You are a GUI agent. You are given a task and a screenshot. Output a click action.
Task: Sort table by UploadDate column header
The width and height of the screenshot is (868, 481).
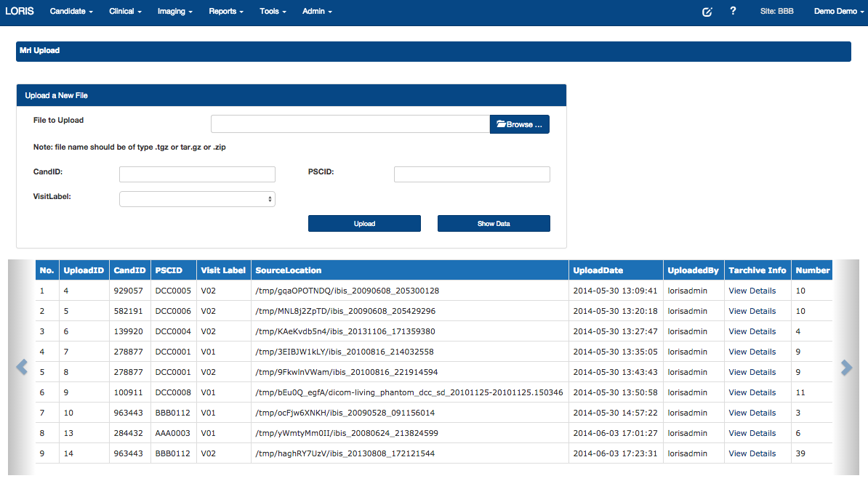(598, 270)
